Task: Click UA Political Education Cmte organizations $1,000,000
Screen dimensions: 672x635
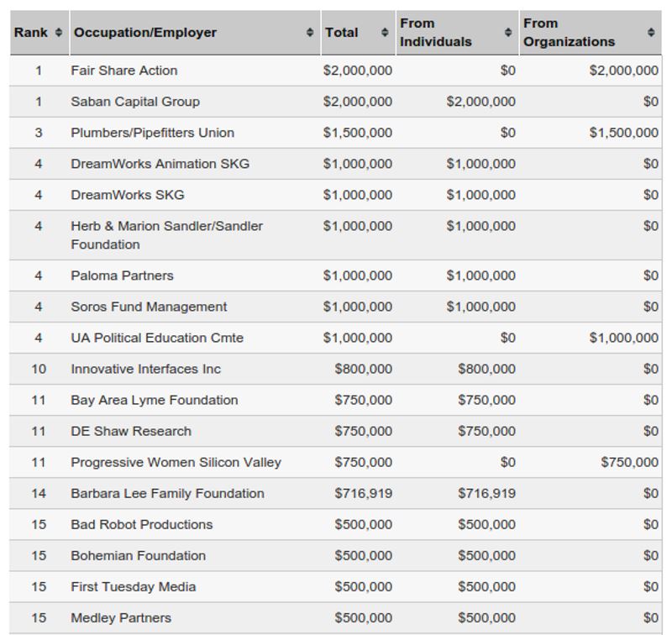Action: point(624,338)
